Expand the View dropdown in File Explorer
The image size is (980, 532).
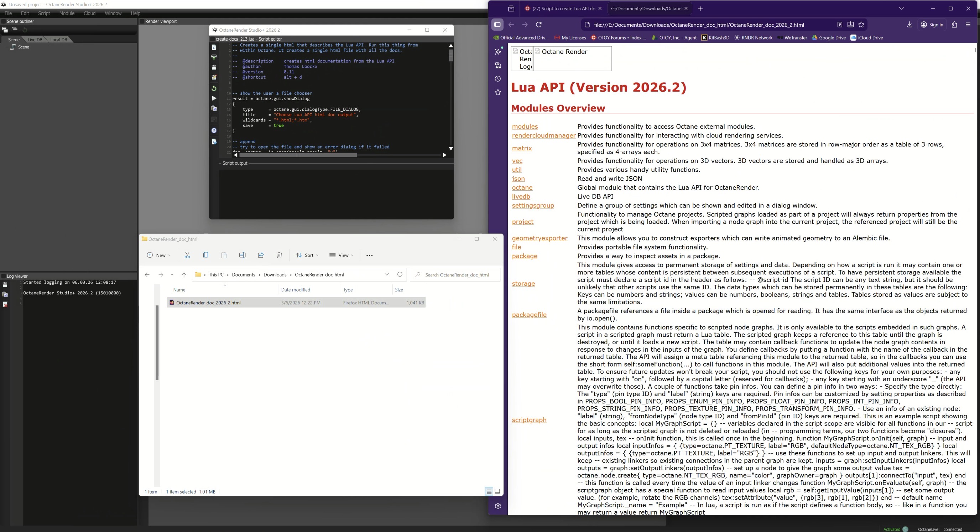[341, 255]
